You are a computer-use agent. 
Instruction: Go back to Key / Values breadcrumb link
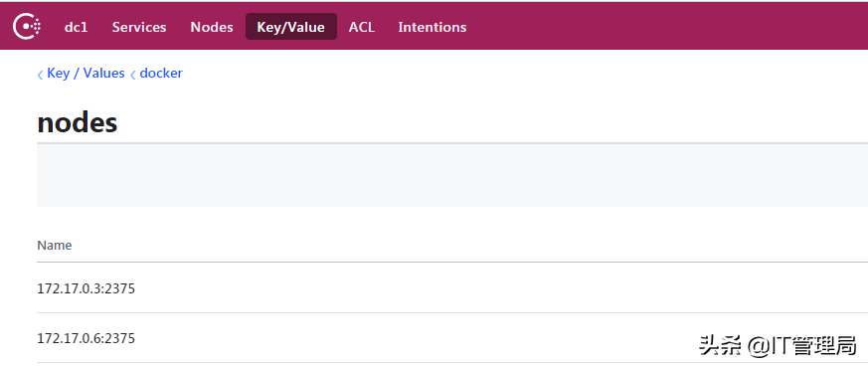pos(86,73)
